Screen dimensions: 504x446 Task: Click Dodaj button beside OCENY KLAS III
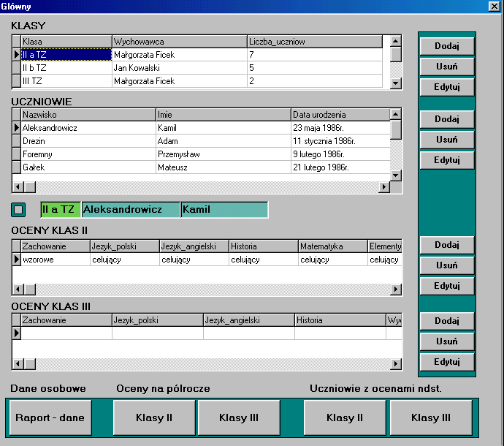pos(446,321)
